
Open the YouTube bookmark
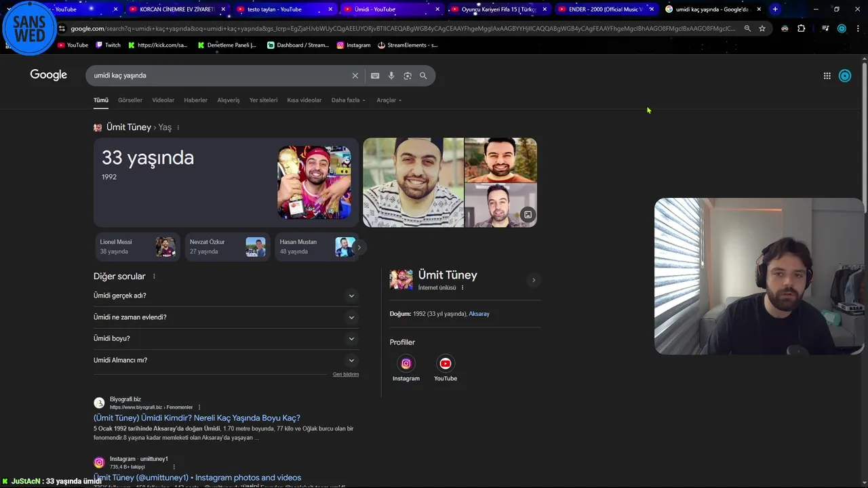pos(73,45)
